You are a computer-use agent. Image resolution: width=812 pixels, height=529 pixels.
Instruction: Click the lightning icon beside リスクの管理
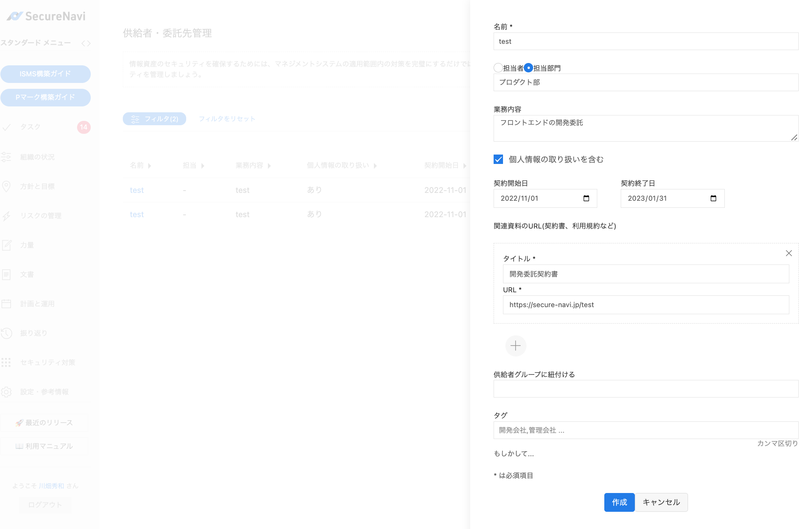(x=6, y=216)
